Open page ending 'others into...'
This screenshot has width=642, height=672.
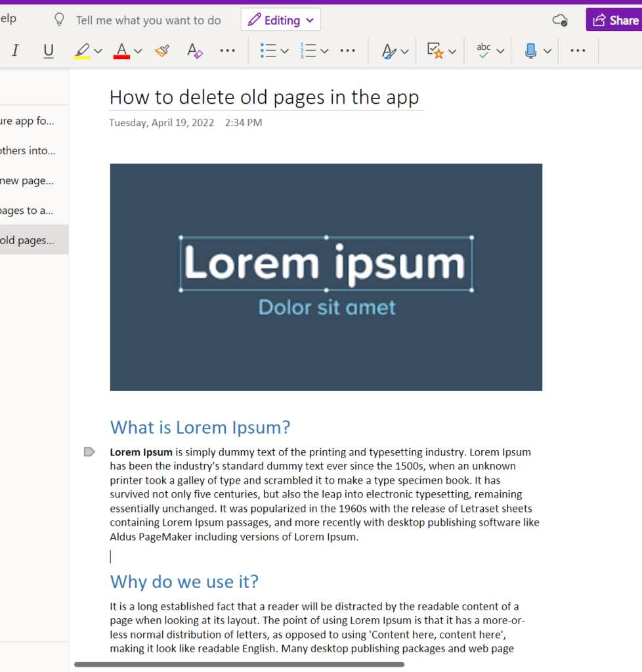[34, 151]
